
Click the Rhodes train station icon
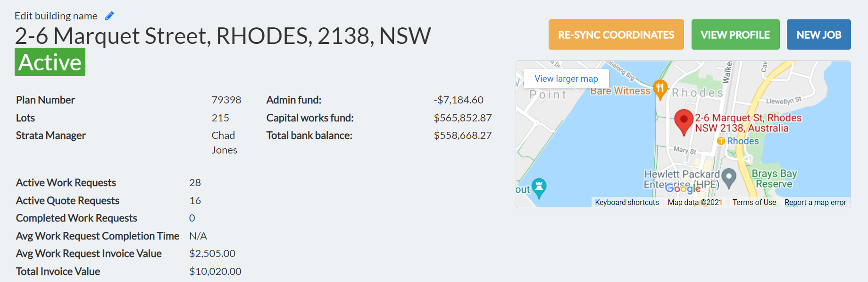click(721, 141)
